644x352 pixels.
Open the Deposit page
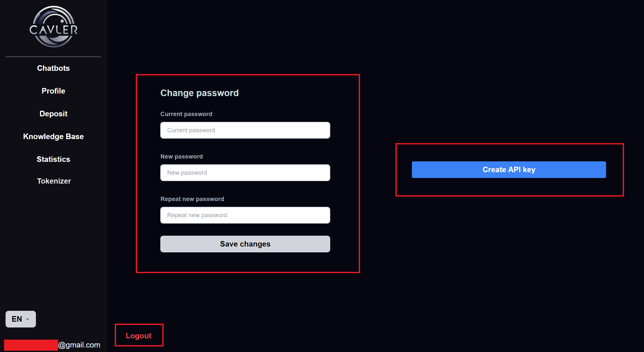(53, 114)
